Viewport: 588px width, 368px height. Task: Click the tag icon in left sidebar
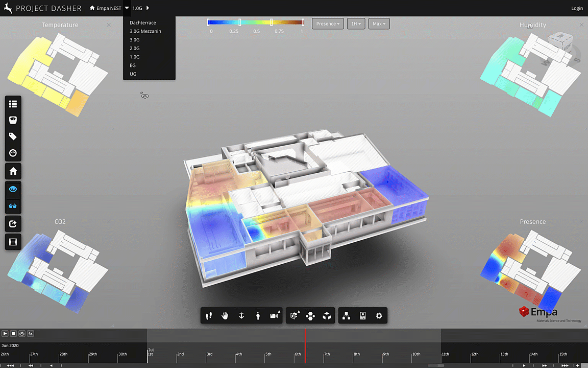pyautogui.click(x=13, y=136)
